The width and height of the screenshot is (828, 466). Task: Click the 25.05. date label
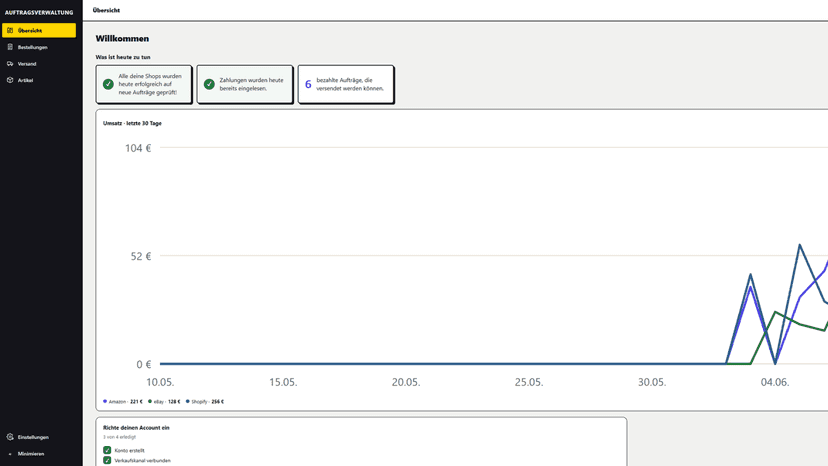[x=529, y=382]
